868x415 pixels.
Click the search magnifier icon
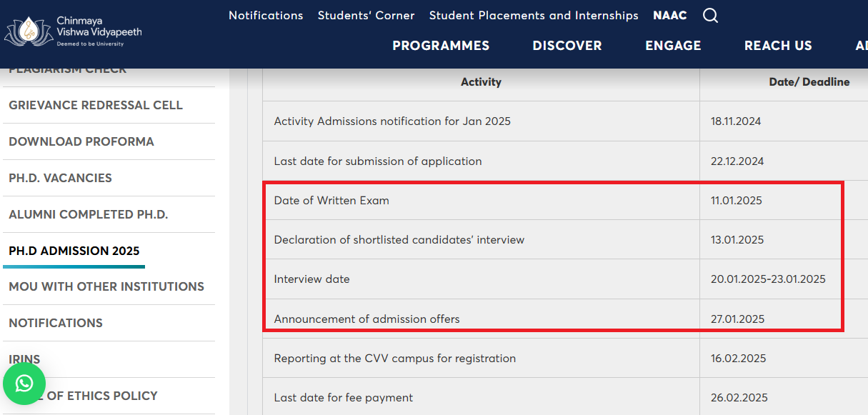tap(710, 16)
